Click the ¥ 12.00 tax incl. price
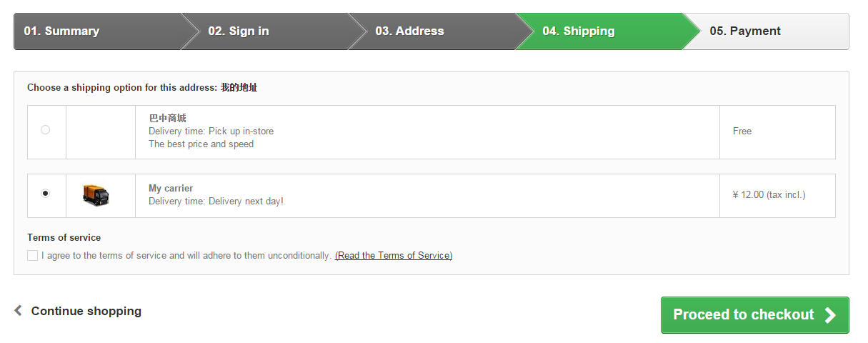Image resolution: width=868 pixels, height=343 pixels. point(769,194)
